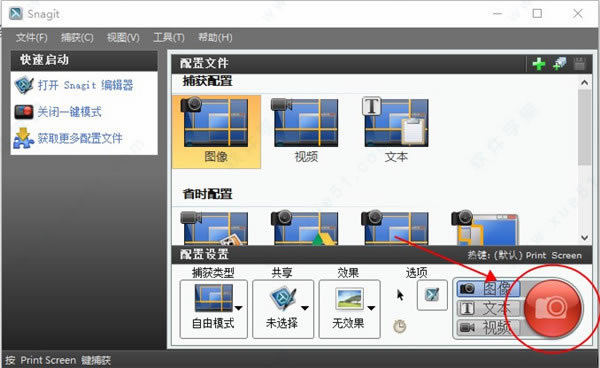
Task: Open the 视图(V) menu
Action: [123, 37]
